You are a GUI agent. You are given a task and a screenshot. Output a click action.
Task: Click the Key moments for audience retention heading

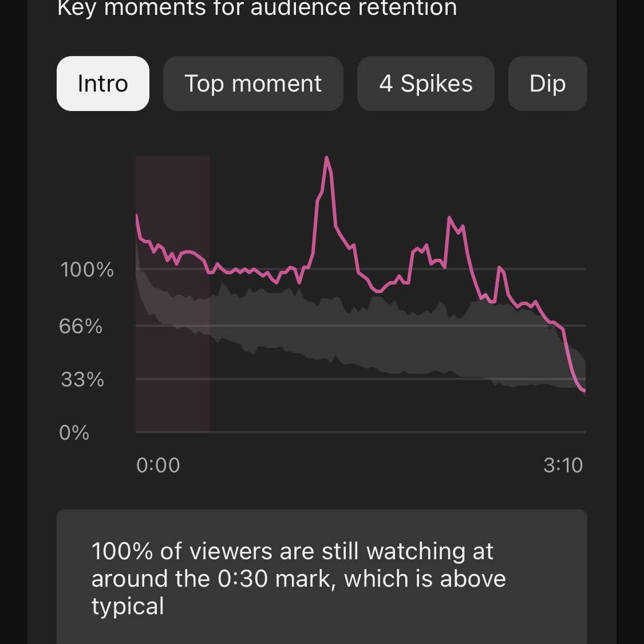(257, 9)
